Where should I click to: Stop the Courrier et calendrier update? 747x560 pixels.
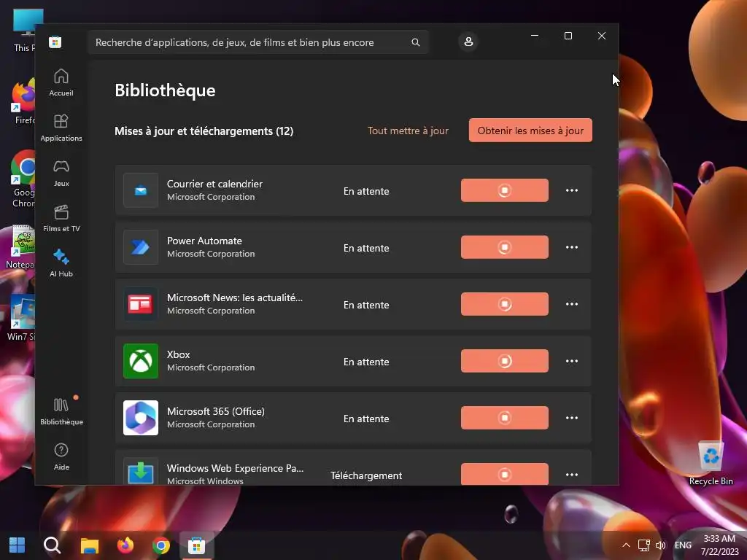coord(505,190)
